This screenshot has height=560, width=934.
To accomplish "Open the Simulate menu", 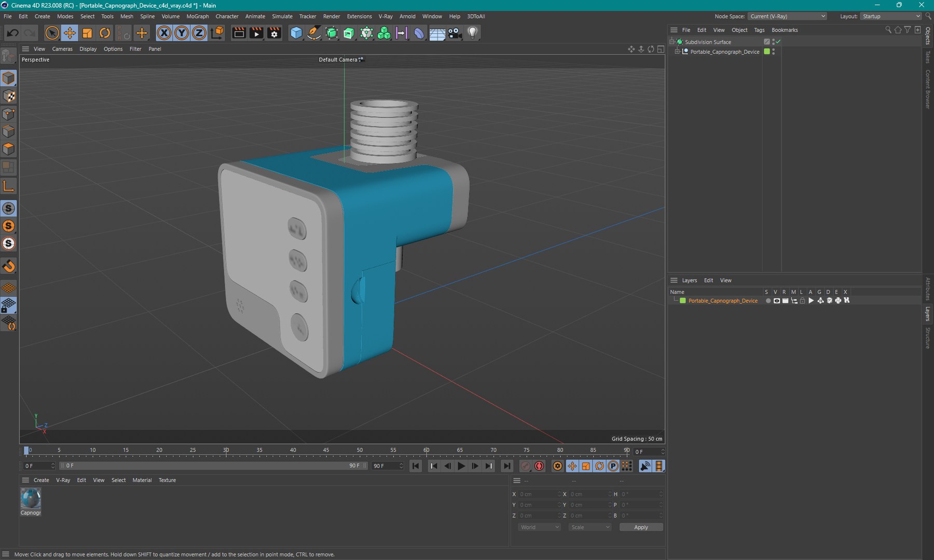I will click(x=282, y=17).
